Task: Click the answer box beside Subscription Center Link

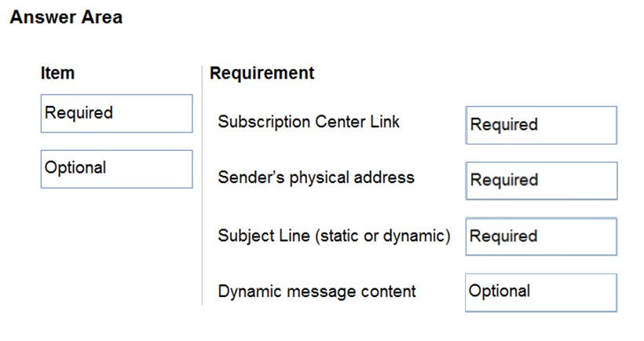Action: coord(541,125)
